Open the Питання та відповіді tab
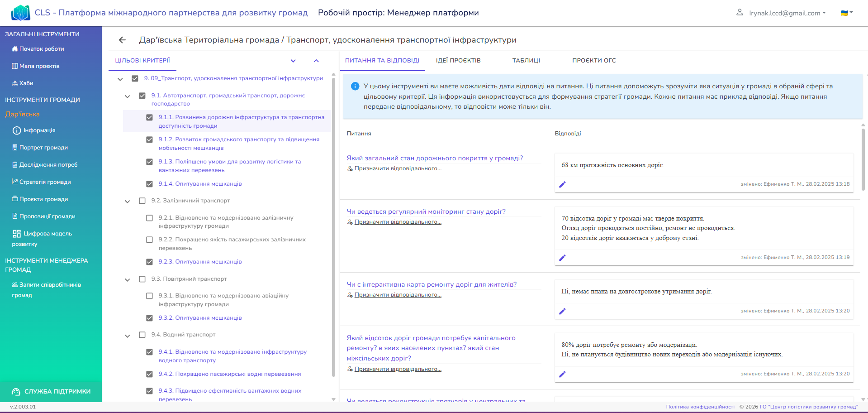The image size is (868, 413). (x=382, y=61)
